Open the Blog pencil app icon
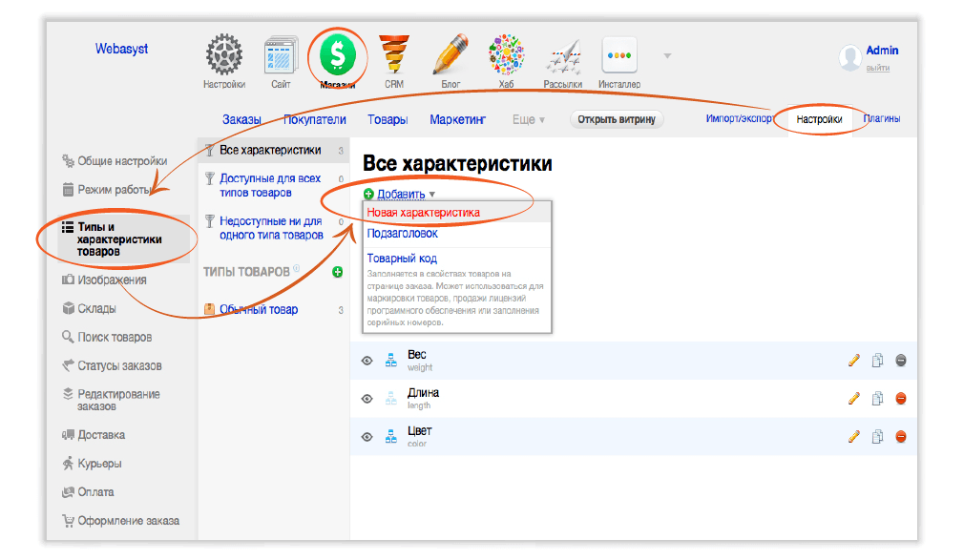This screenshot has width=964, height=560. 451,55
